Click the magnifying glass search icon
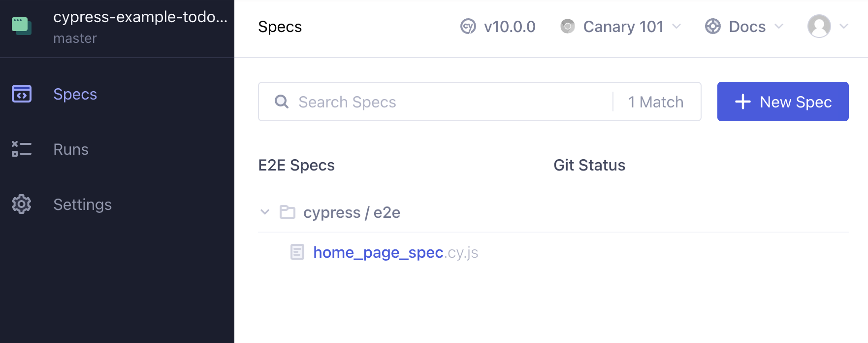Image resolution: width=868 pixels, height=343 pixels. [x=281, y=102]
